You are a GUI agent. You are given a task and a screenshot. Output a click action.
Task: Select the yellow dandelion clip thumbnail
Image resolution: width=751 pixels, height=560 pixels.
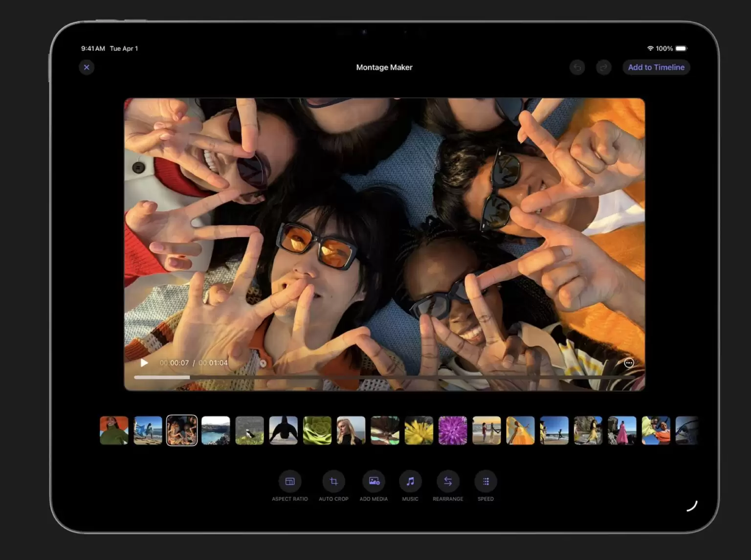click(x=419, y=430)
